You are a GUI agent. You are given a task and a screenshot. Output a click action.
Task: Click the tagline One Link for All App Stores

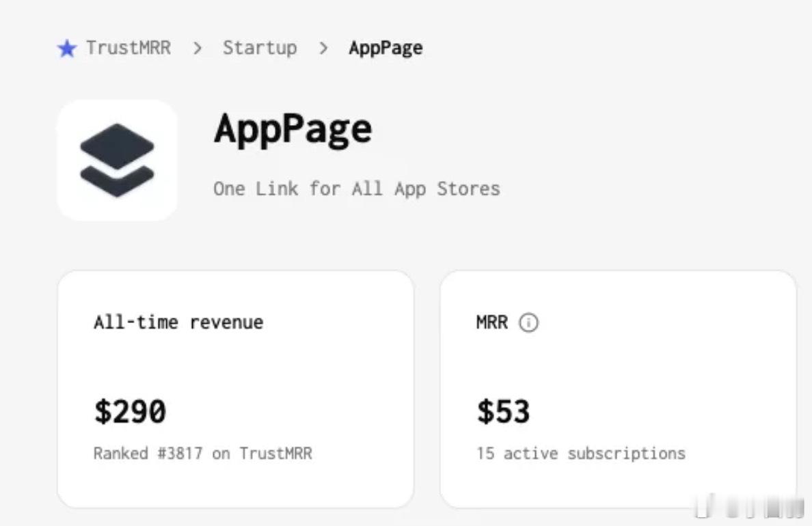coord(357,189)
